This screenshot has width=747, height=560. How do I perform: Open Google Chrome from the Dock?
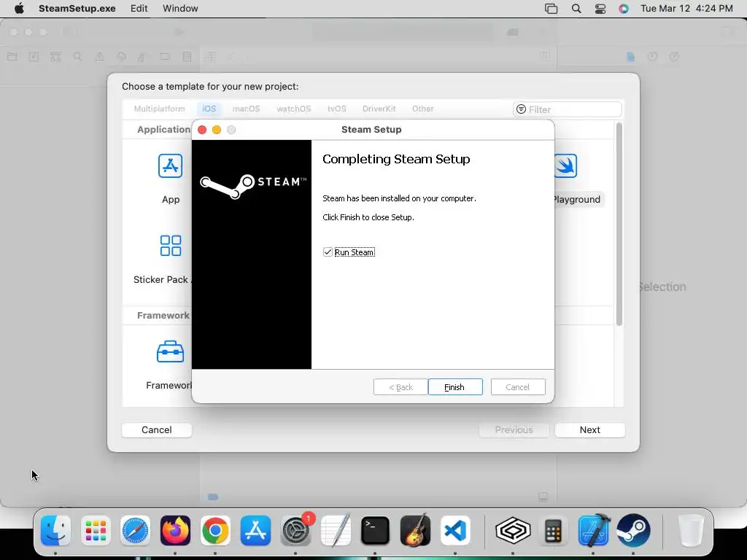point(215,531)
